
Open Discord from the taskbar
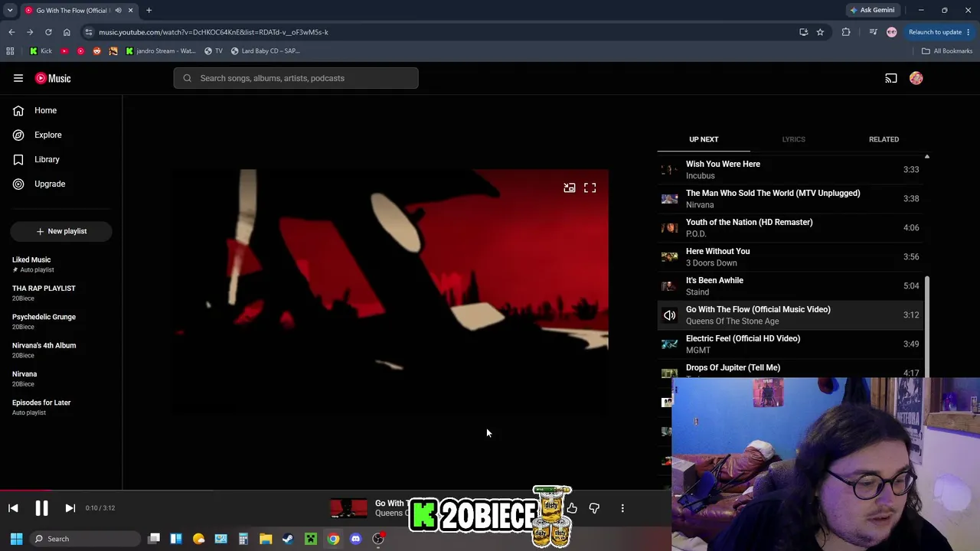coord(355,539)
